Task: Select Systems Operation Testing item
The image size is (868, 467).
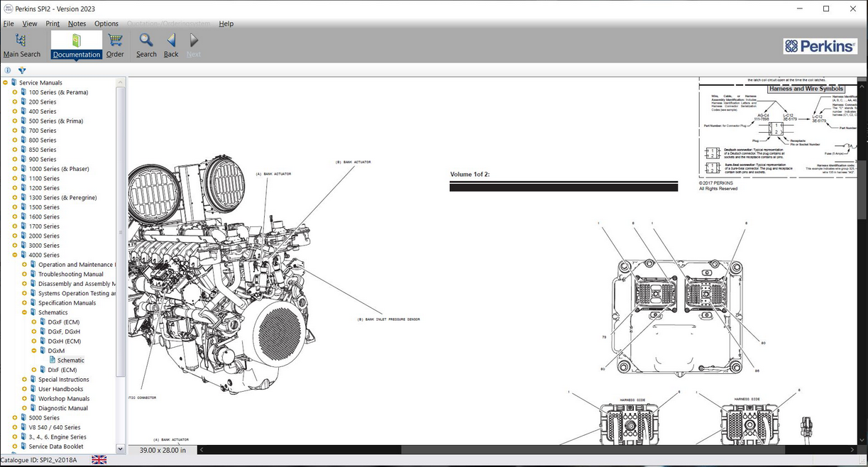Action: (x=76, y=293)
